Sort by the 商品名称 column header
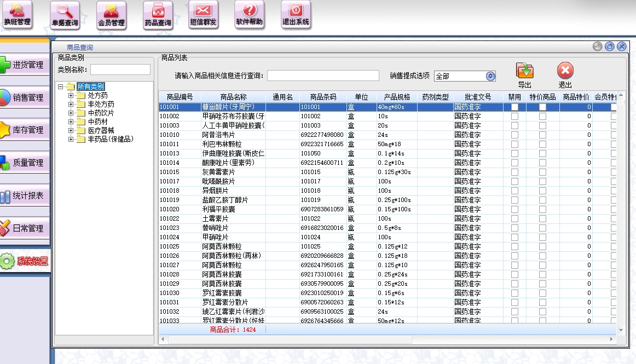 click(233, 97)
